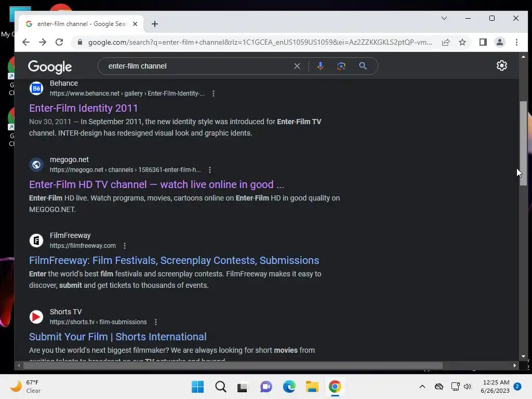Go to the Google logo homepage

click(x=50, y=67)
